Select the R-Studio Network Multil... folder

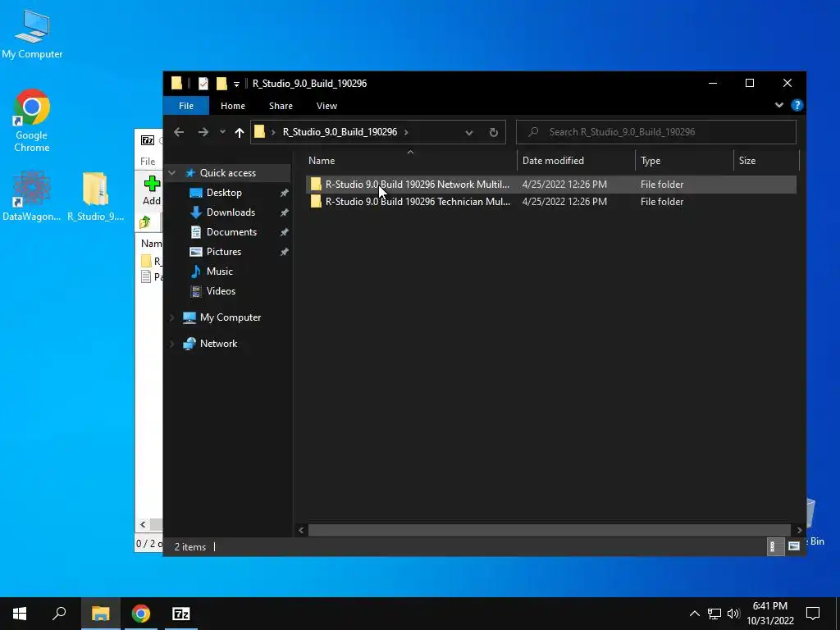click(x=550, y=185)
